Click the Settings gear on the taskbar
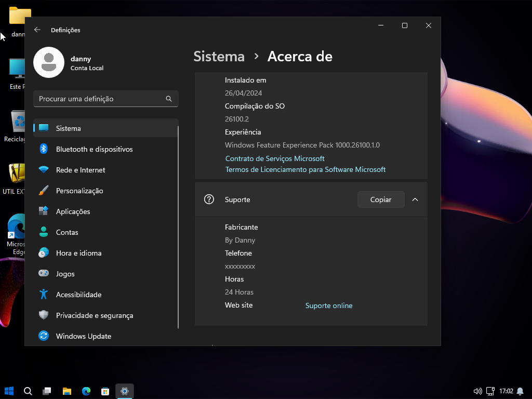Screen dimensions: 532x399 (125, 391)
